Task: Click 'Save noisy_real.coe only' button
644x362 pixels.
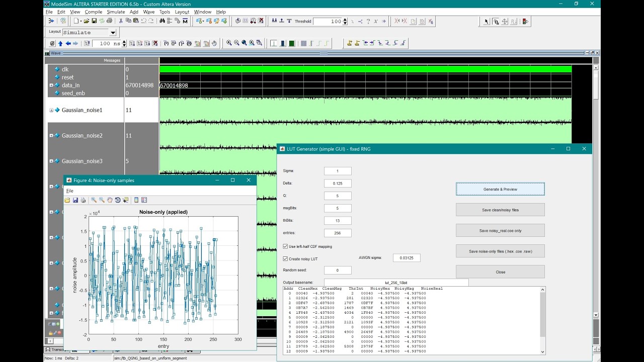Action: pyautogui.click(x=500, y=230)
